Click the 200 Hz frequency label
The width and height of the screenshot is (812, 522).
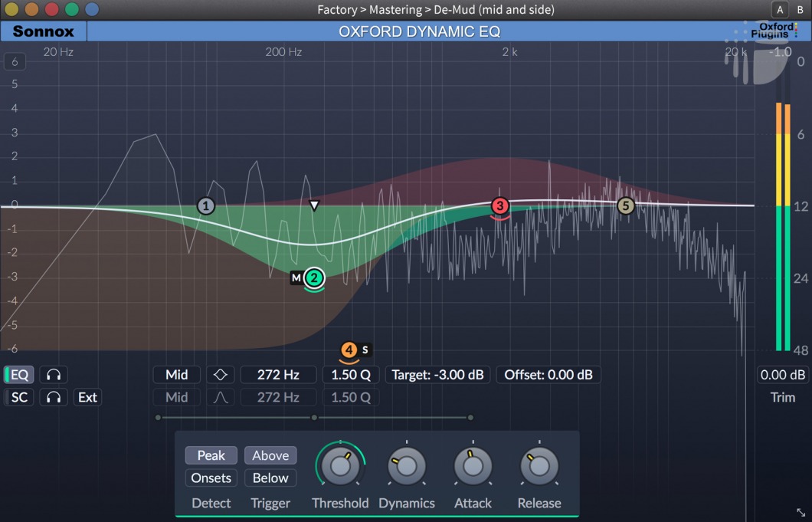(x=283, y=52)
